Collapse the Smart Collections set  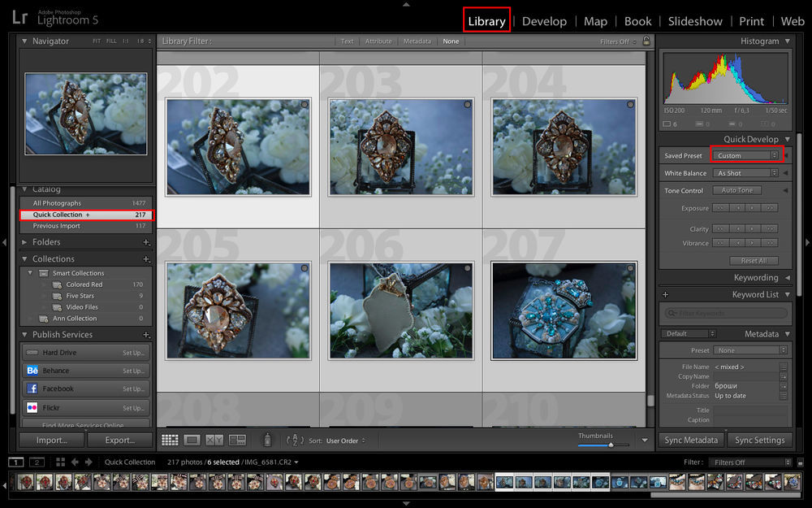pos(30,273)
